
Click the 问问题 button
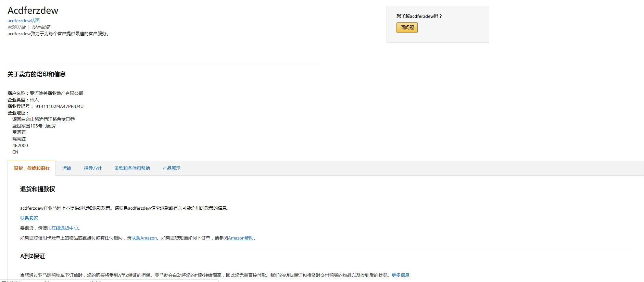pyautogui.click(x=407, y=27)
